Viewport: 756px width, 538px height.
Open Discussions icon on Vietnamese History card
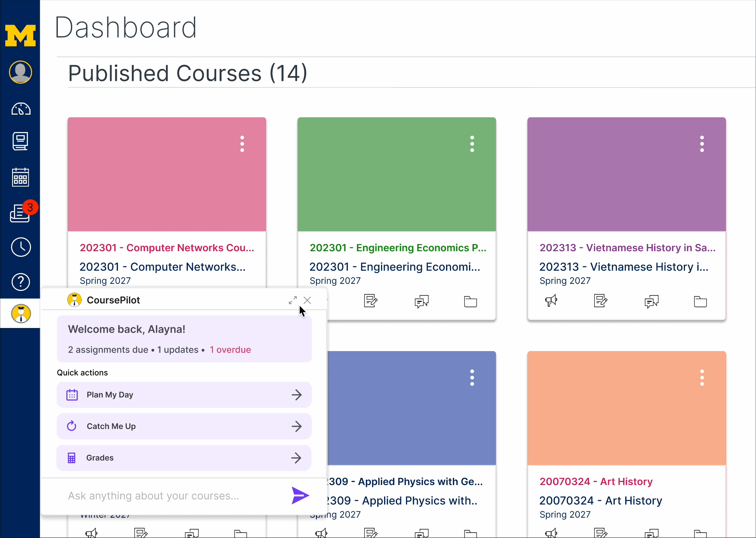point(651,302)
